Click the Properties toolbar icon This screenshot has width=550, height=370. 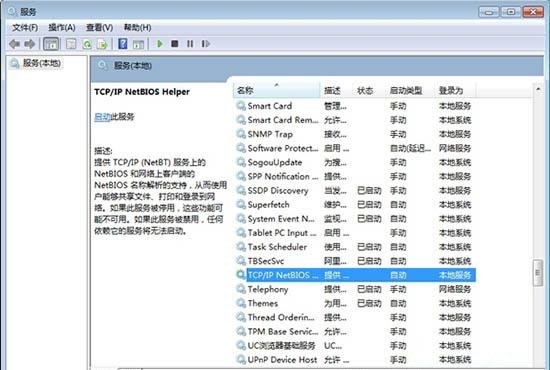71,44
